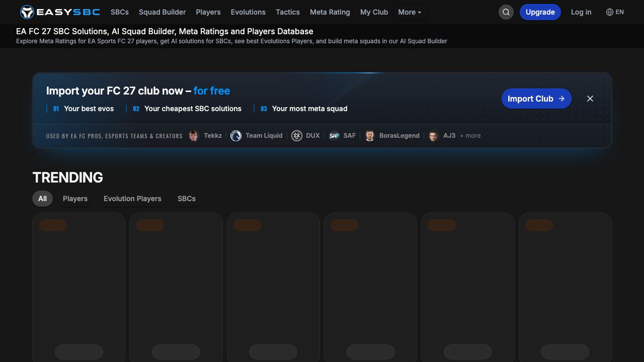Open the Tactics page
The height and width of the screenshot is (362, 644).
[x=288, y=12]
